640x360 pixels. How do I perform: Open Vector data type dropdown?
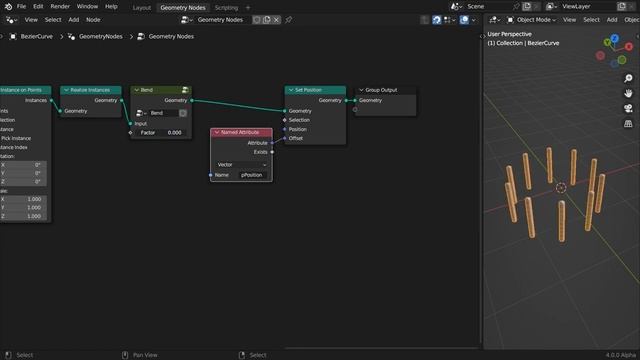(242, 164)
